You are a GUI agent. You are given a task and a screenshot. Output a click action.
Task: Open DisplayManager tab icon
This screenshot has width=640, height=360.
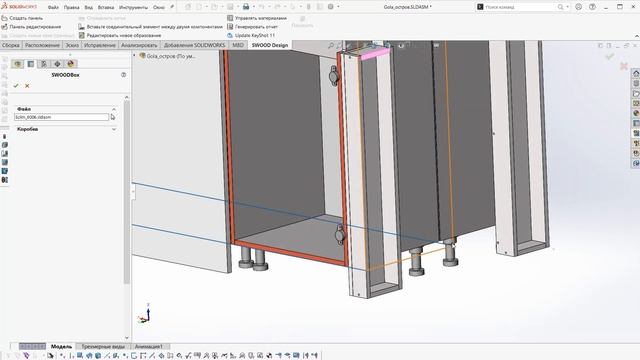click(x=71, y=64)
